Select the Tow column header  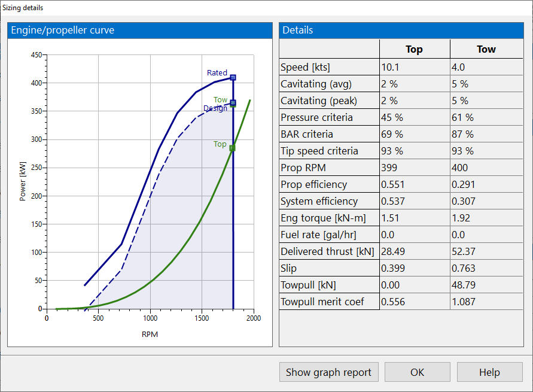tap(486, 49)
